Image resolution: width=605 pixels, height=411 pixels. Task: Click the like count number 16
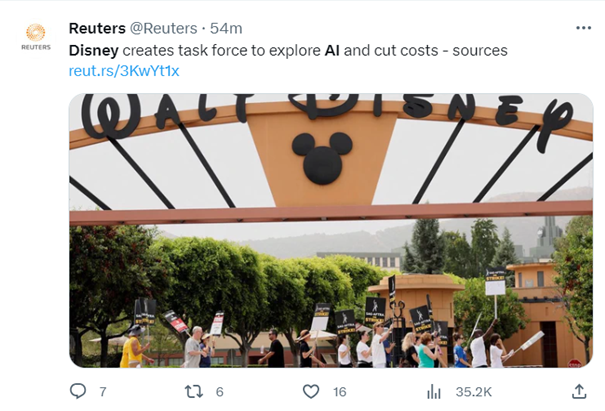[x=340, y=392]
